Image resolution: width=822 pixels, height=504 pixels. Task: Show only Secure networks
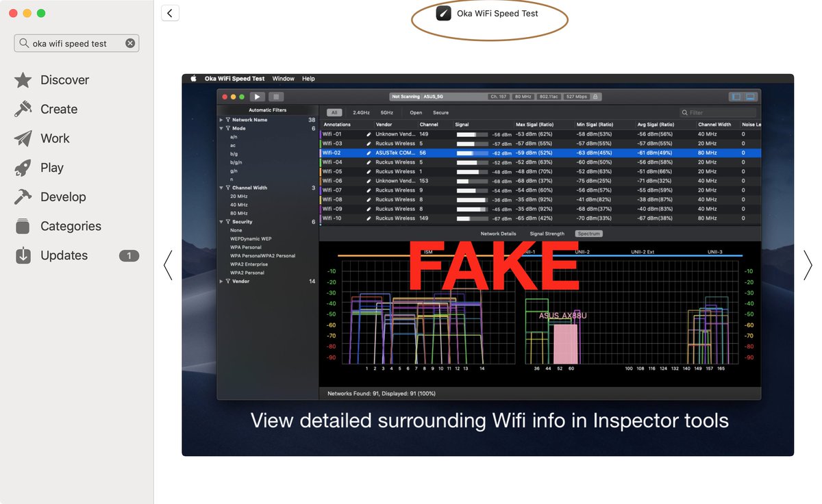point(440,112)
